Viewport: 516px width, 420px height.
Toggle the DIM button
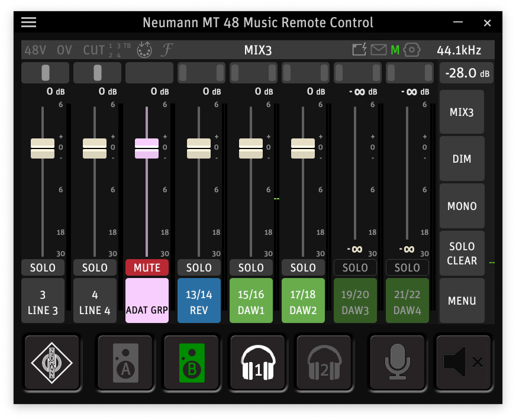point(462,159)
